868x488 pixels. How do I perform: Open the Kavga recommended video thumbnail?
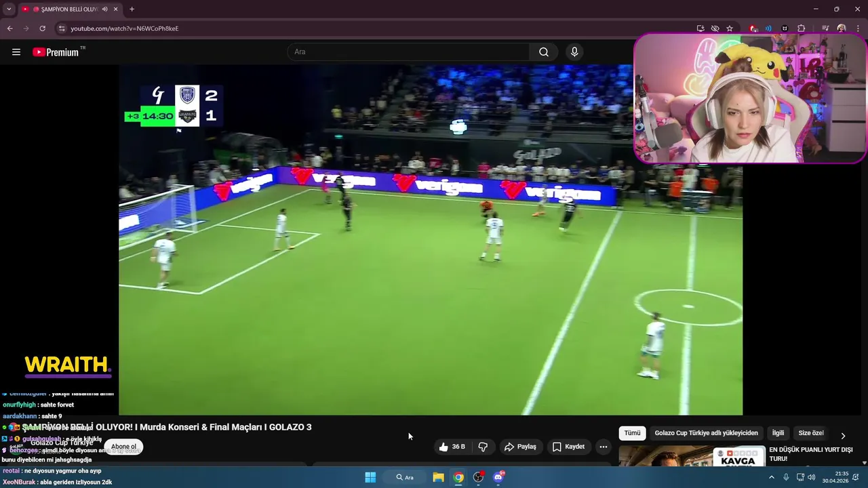(692, 456)
